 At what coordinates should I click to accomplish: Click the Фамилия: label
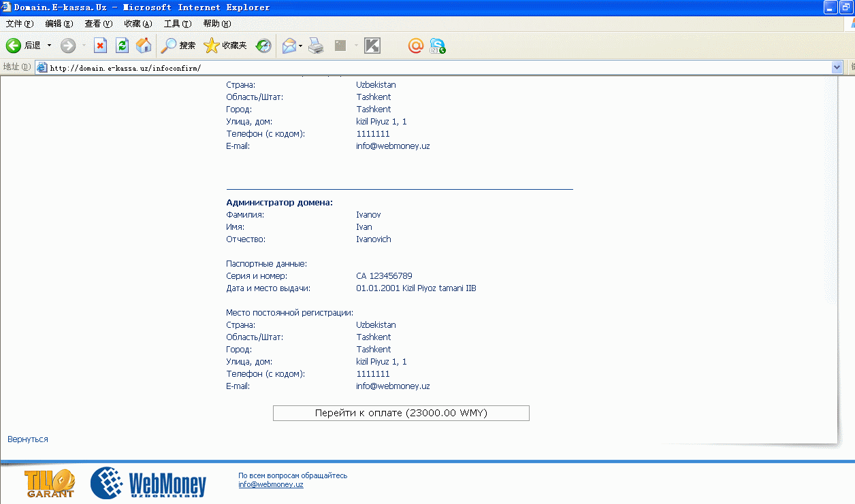click(x=245, y=215)
